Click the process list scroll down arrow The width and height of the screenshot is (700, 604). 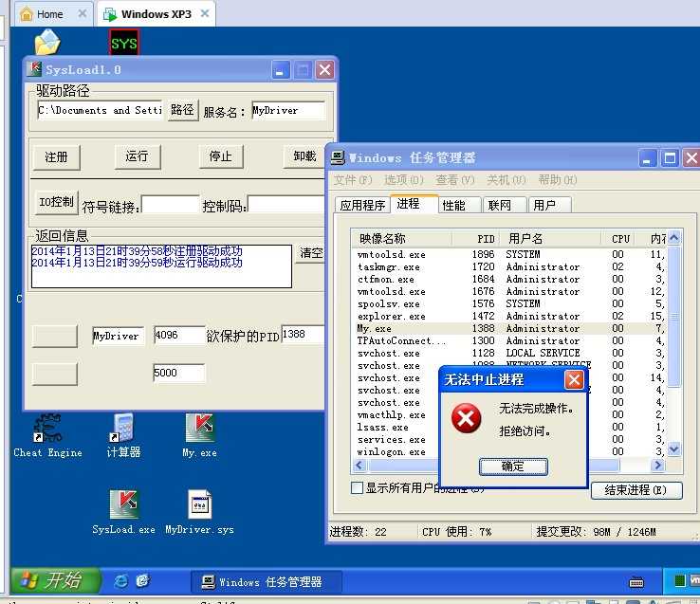tap(674, 450)
